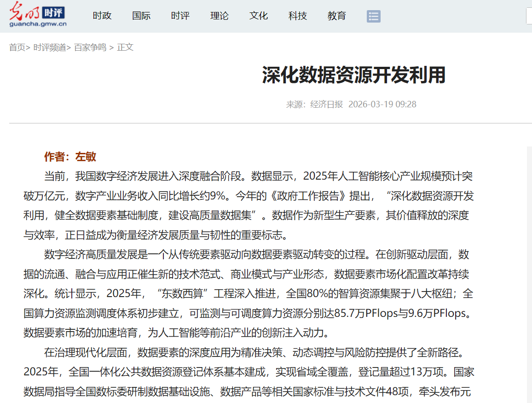This screenshot has width=532, height=403.
Task: Go to the 教育 channel
Action: click(x=337, y=16)
